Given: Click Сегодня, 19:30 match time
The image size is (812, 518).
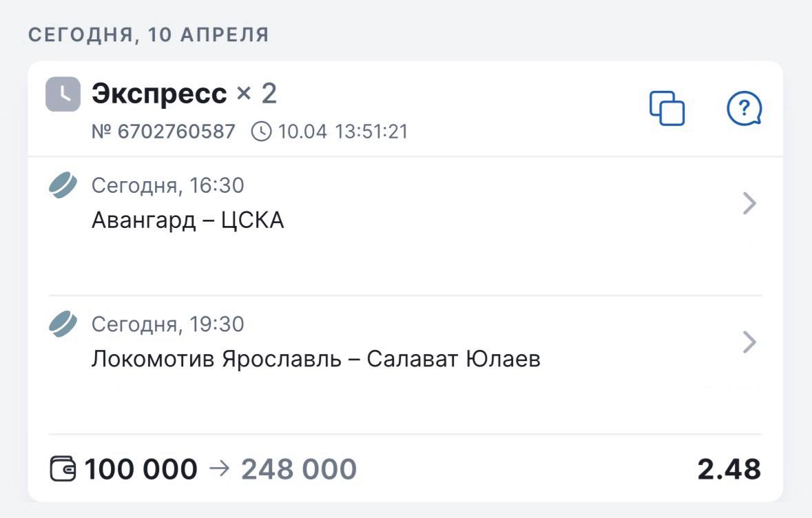Looking at the screenshot, I should click(167, 324).
